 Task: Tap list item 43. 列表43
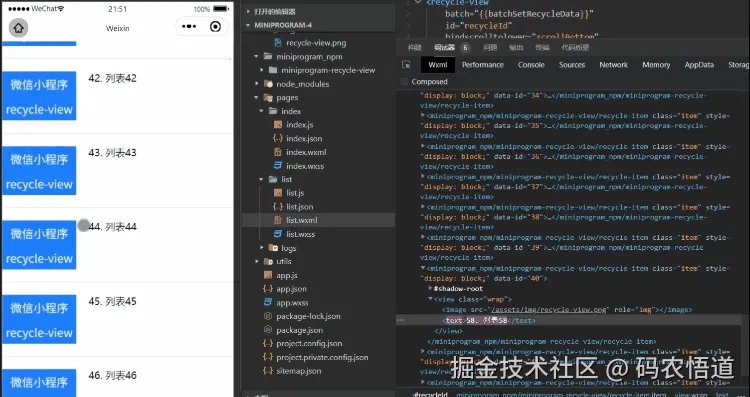pyautogui.click(x=112, y=153)
